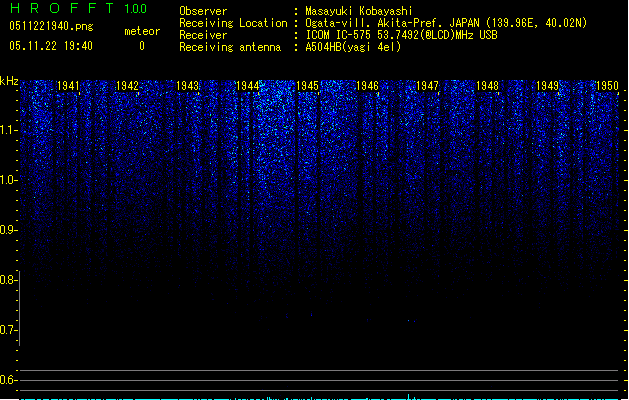629x400 pixels.
Task: Click the 1946 time marker
Action: (x=367, y=86)
